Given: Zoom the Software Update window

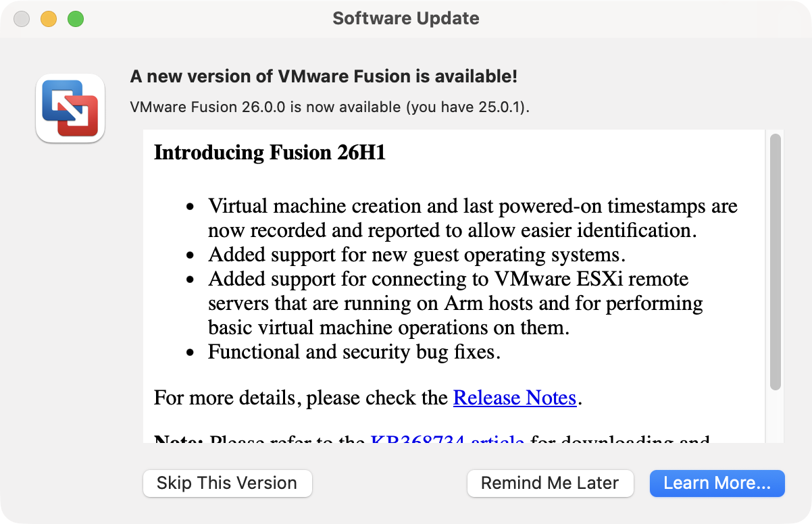Looking at the screenshot, I should (x=76, y=19).
